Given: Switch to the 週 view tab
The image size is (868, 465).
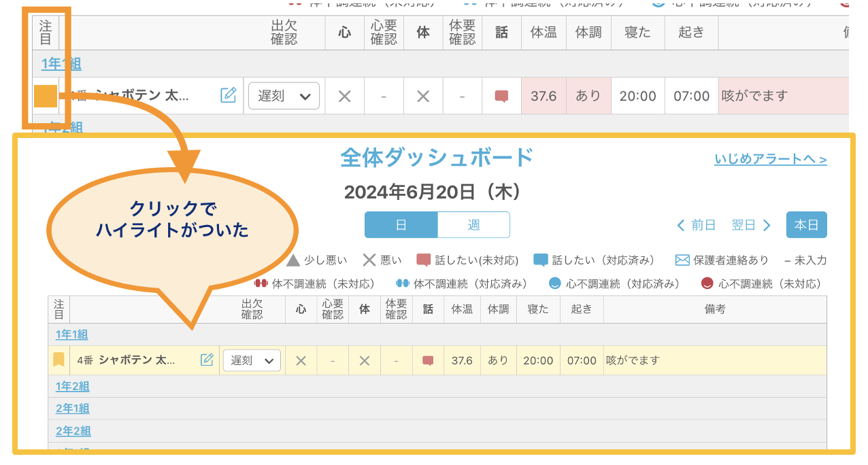Looking at the screenshot, I should point(473,225).
